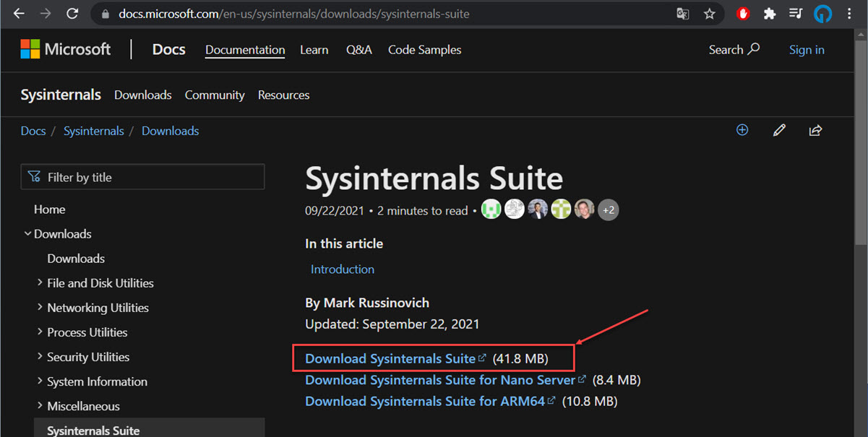Click the browser reload icon
This screenshot has width=868, height=437.
pyautogui.click(x=72, y=14)
